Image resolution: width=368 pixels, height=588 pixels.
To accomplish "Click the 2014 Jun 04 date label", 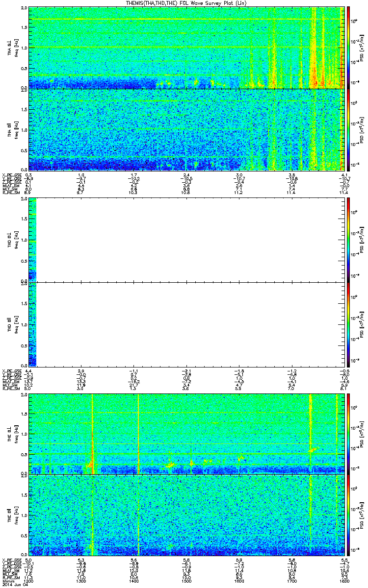I will [14, 584].
